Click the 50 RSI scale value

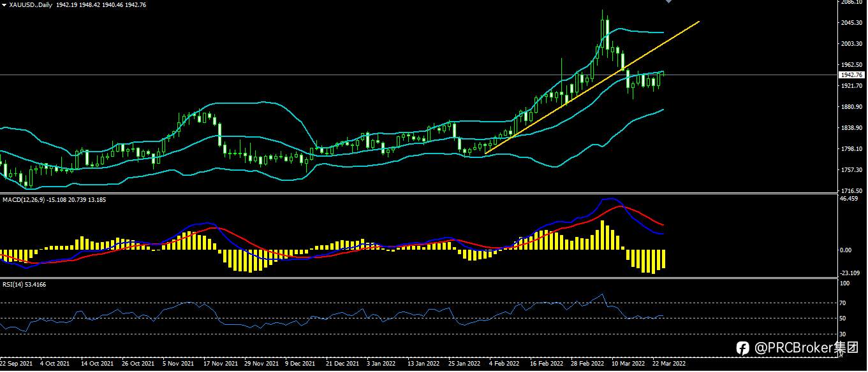click(x=843, y=318)
